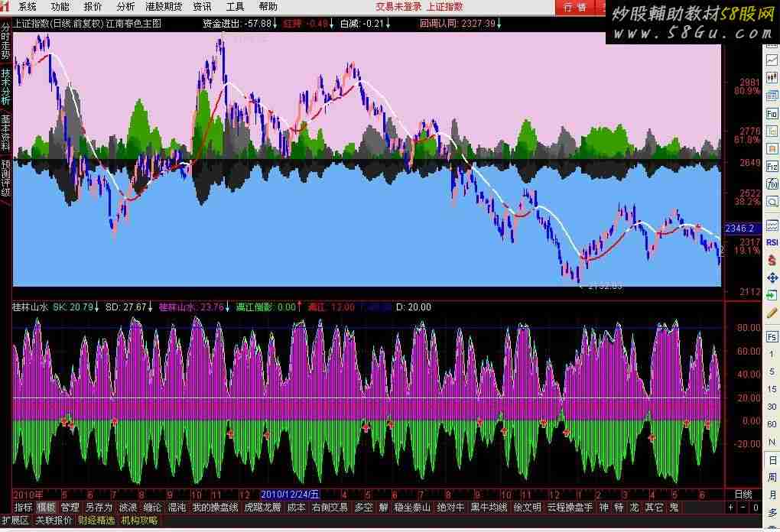Open the 技术分析 side tab
The image size is (780, 532).
point(5,86)
